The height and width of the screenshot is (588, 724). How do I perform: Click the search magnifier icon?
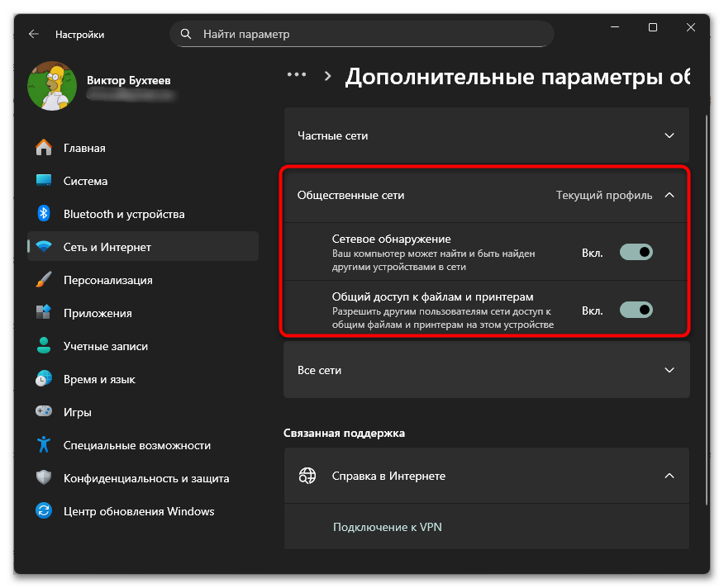coord(185,34)
